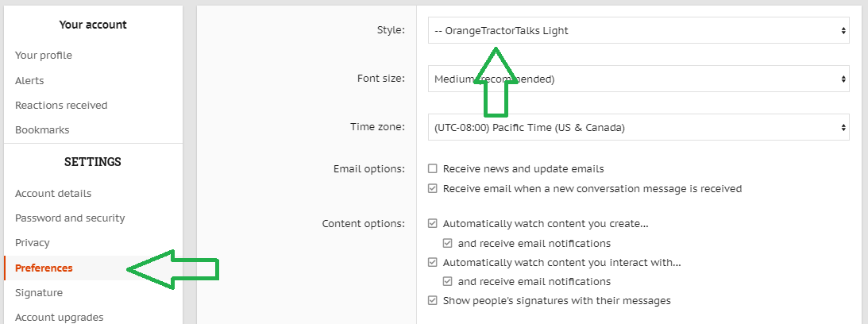This screenshot has height=324, width=868.
Task: Open Your profile page
Action: pyautogui.click(x=44, y=56)
